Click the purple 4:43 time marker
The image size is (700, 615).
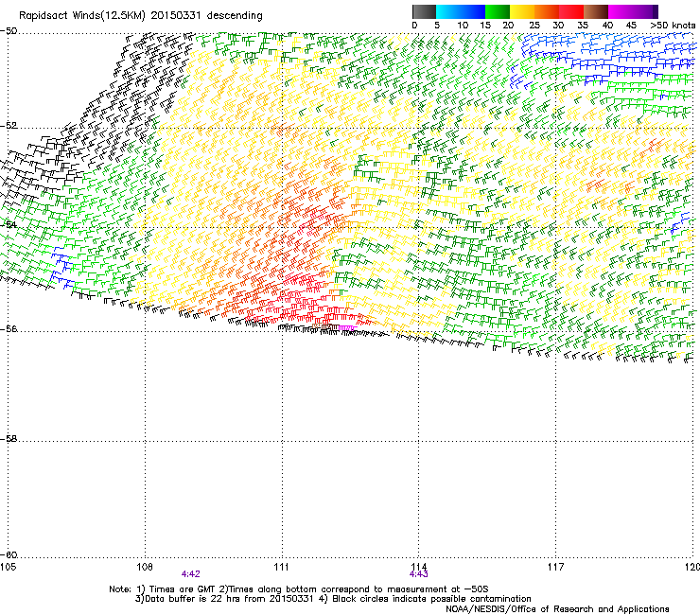click(418, 574)
